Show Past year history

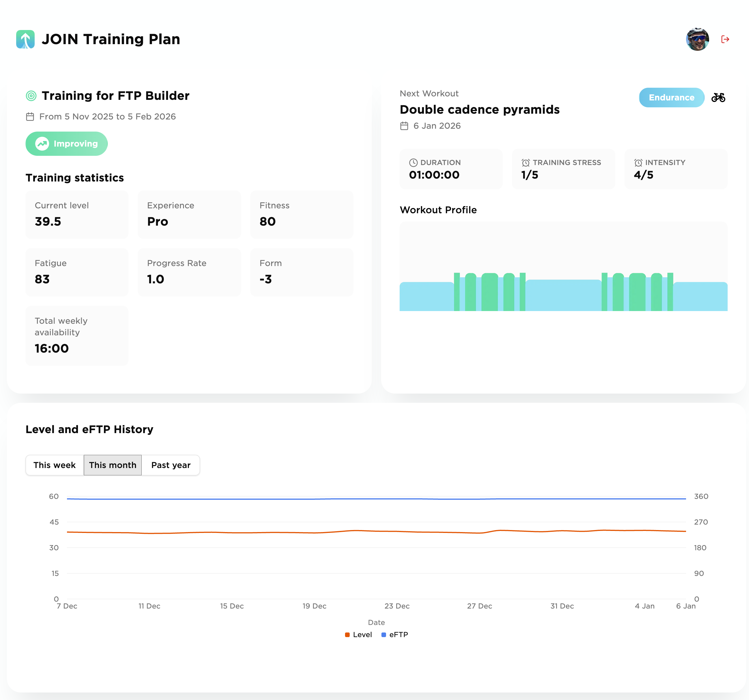(171, 465)
